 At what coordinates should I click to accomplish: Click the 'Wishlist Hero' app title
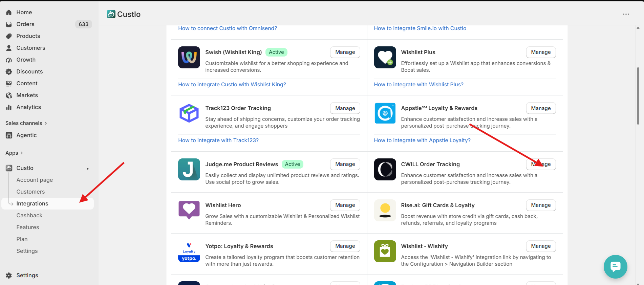click(x=223, y=205)
